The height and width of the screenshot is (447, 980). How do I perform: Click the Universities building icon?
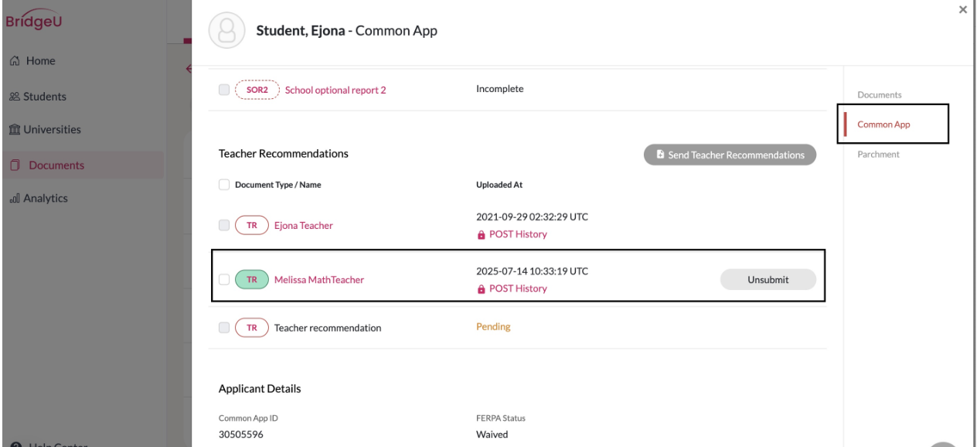[x=13, y=130]
